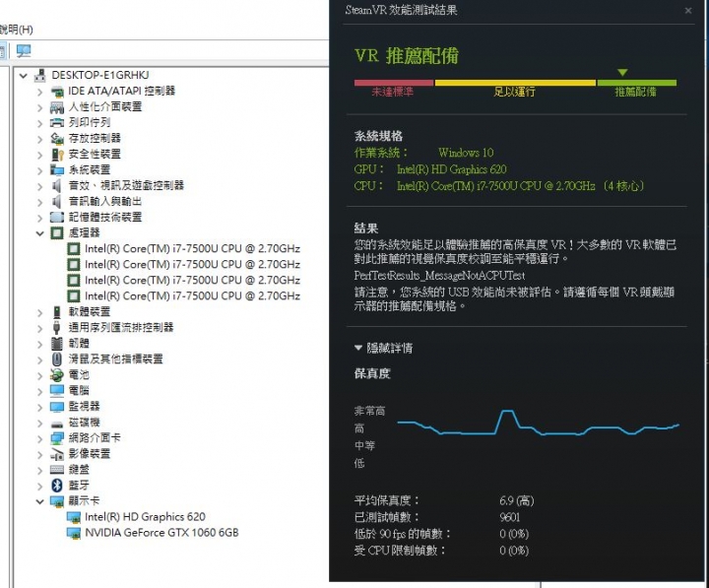Select NVIDIA GeForce GTX 1060 6GB device
The image size is (709, 588).
(161, 533)
